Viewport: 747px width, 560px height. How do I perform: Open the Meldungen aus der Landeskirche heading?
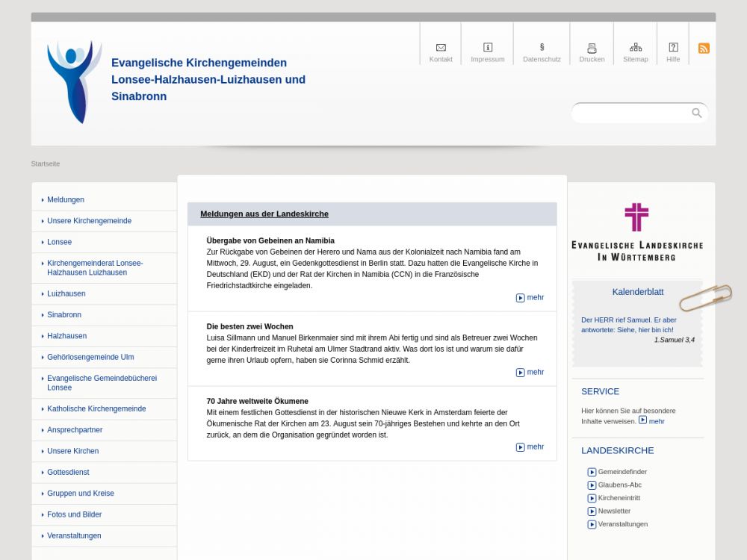(x=264, y=214)
